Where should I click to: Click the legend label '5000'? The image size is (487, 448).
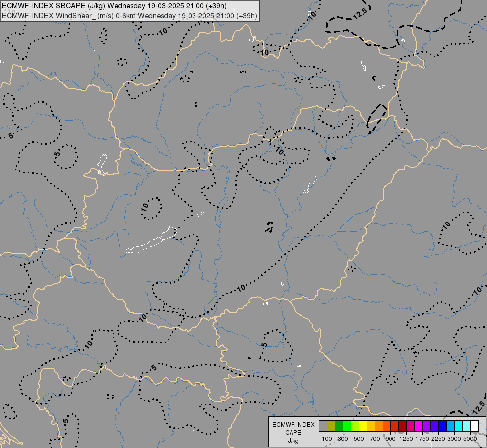[470, 439]
